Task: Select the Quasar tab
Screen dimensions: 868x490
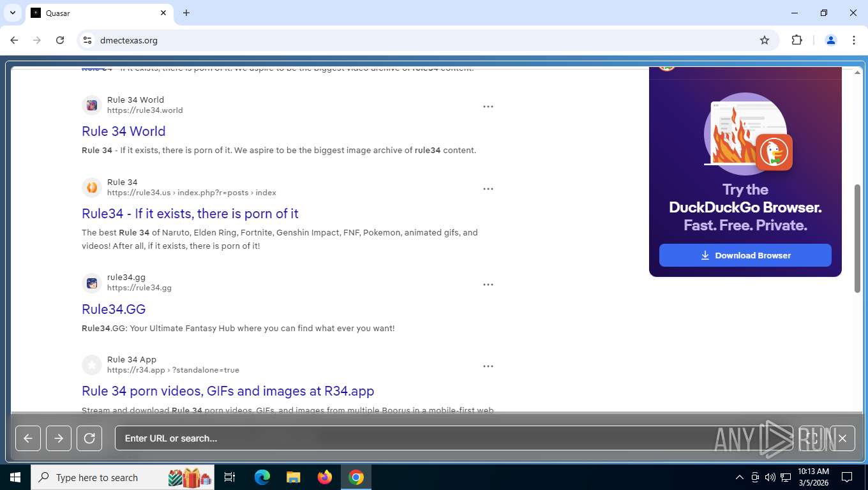Action: [x=99, y=13]
